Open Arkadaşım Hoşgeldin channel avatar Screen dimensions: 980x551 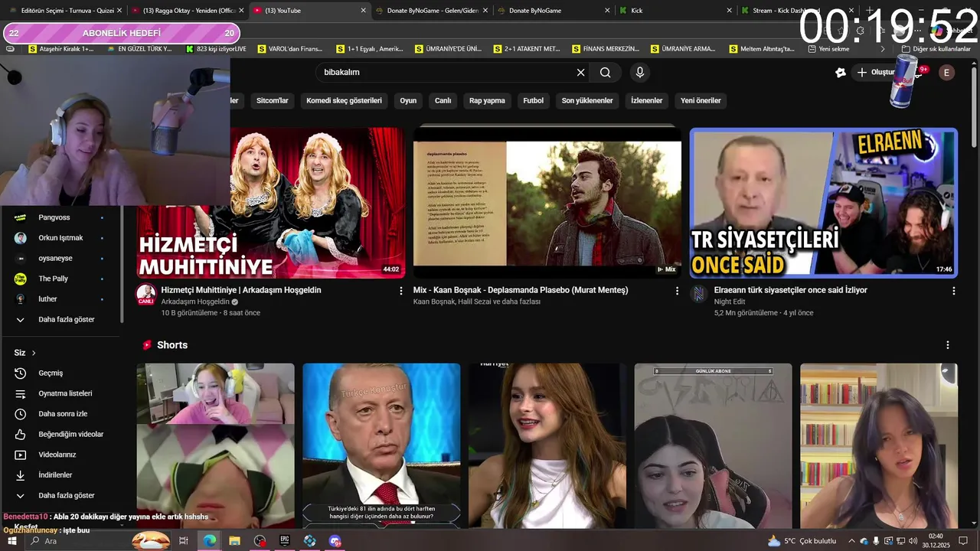146,295
